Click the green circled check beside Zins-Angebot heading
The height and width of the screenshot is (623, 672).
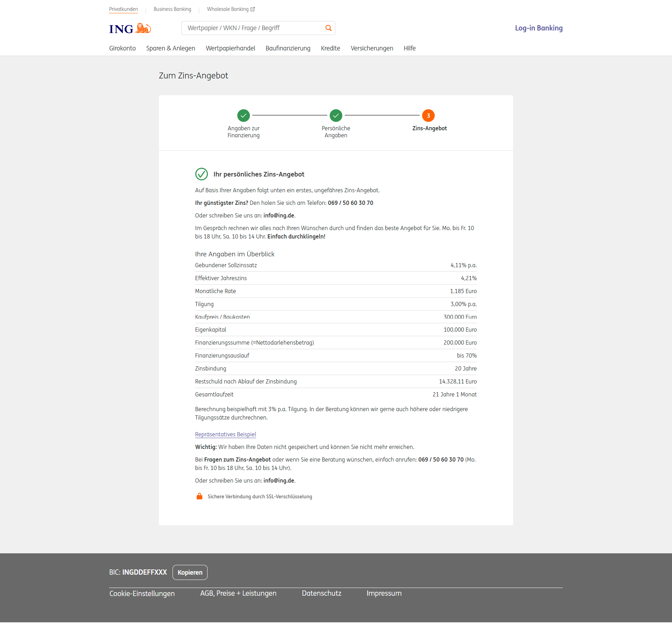[x=202, y=174]
